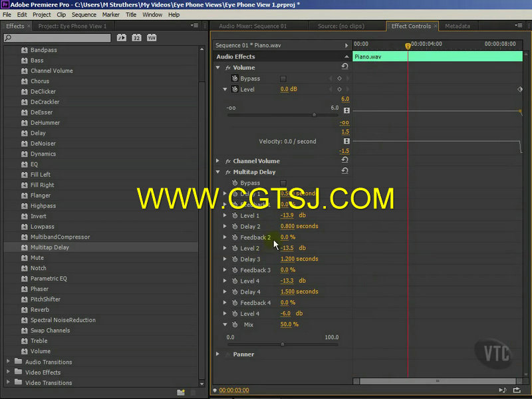Screen dimensions: 532x399
Task: Expand the Video Transitions folder
Action: [8, 382]
